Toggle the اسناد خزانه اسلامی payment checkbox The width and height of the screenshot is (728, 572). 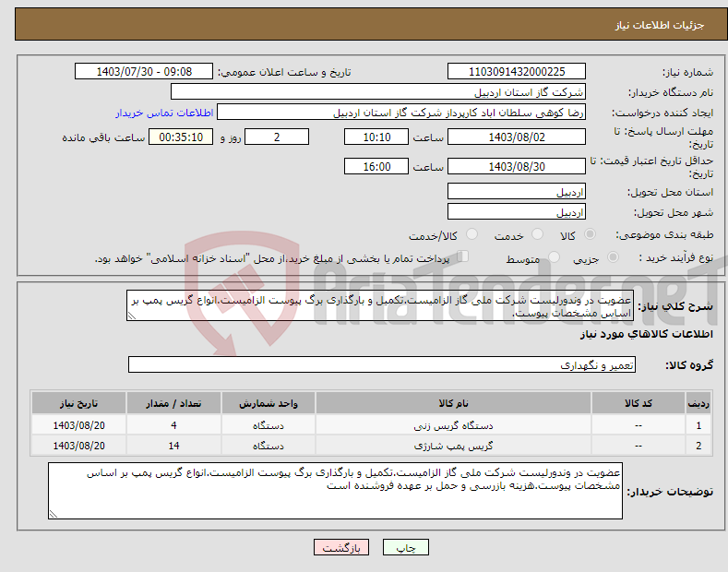(463, 256)
